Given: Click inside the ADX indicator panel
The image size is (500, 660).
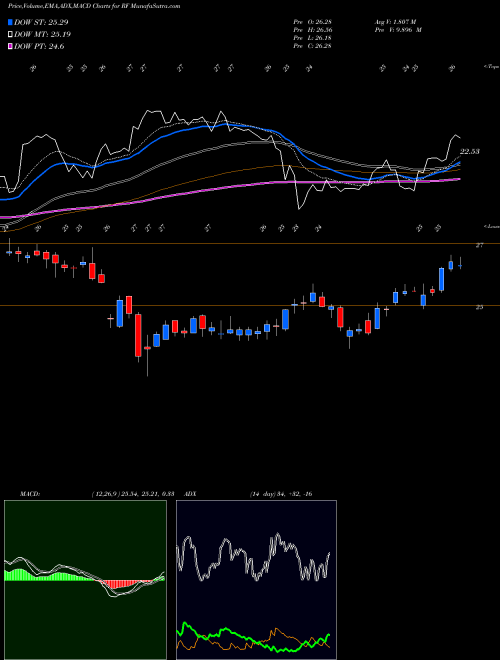Looking at the screenshot, I should point(256,580).
